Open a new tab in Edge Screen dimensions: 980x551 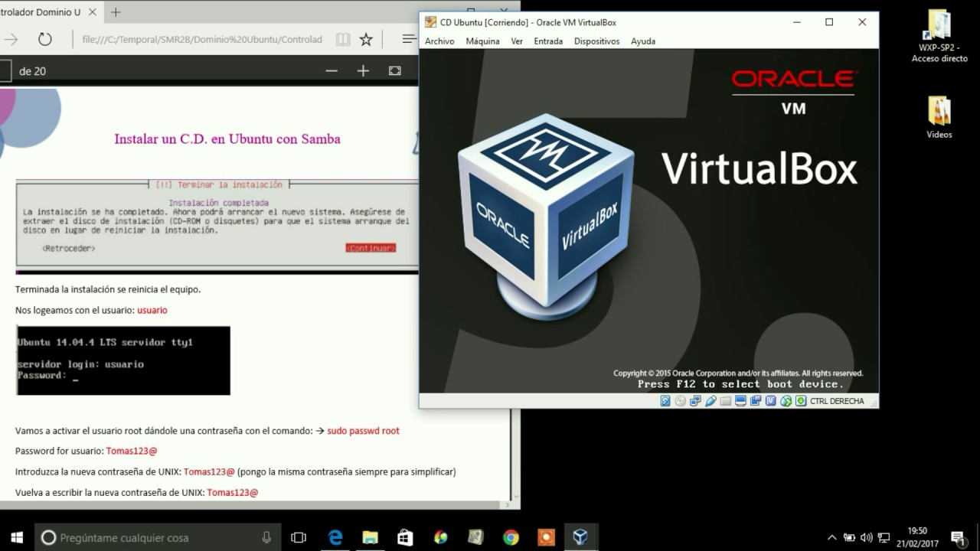click(116, 12)
